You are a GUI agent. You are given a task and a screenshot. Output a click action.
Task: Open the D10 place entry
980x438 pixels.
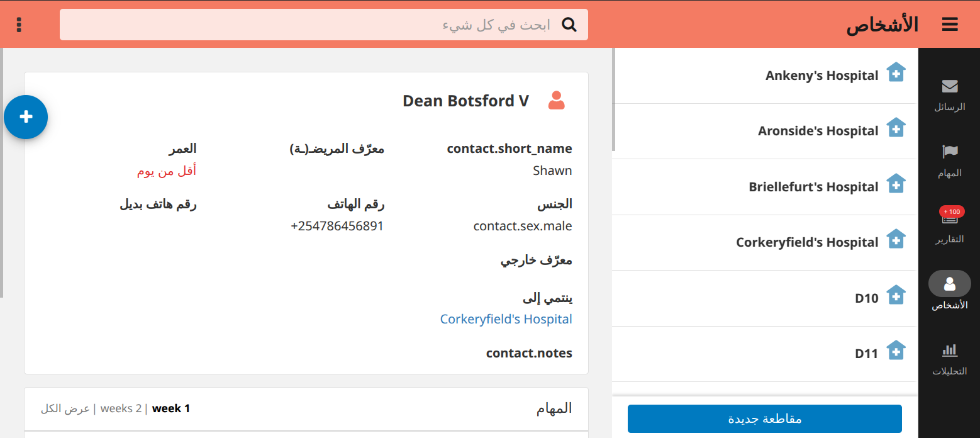(764, 298)
